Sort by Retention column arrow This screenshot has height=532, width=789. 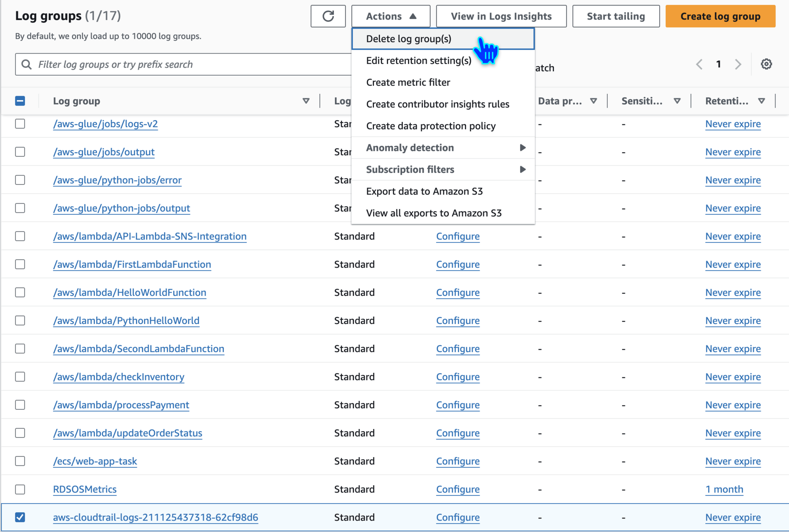[761, 101]
